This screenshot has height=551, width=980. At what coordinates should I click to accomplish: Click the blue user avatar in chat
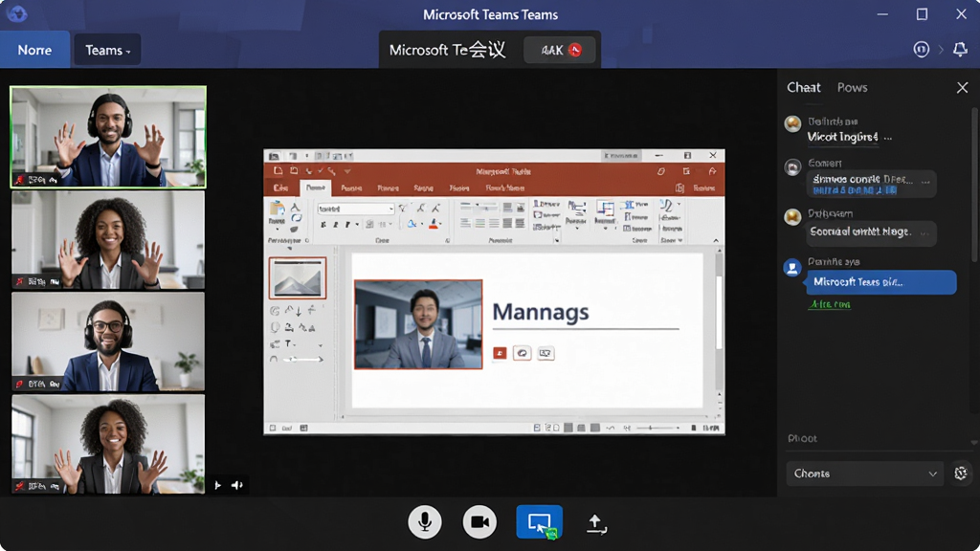tap(792, 268)
